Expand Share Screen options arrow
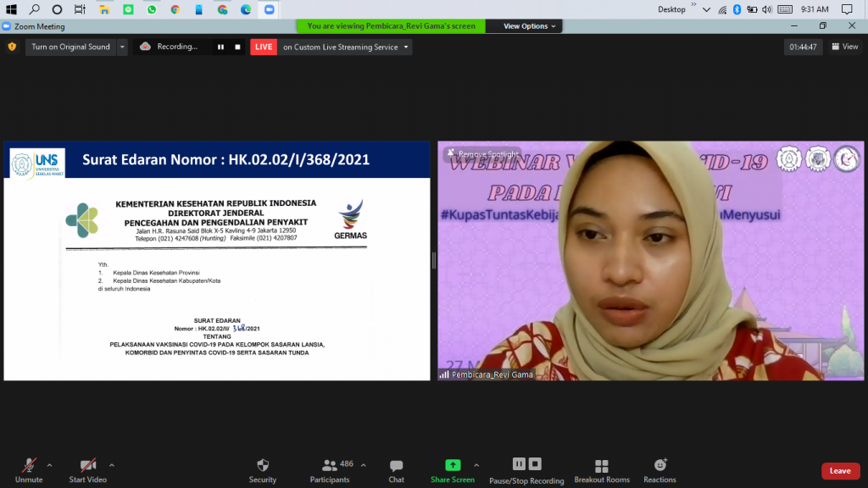 [476, 465]
